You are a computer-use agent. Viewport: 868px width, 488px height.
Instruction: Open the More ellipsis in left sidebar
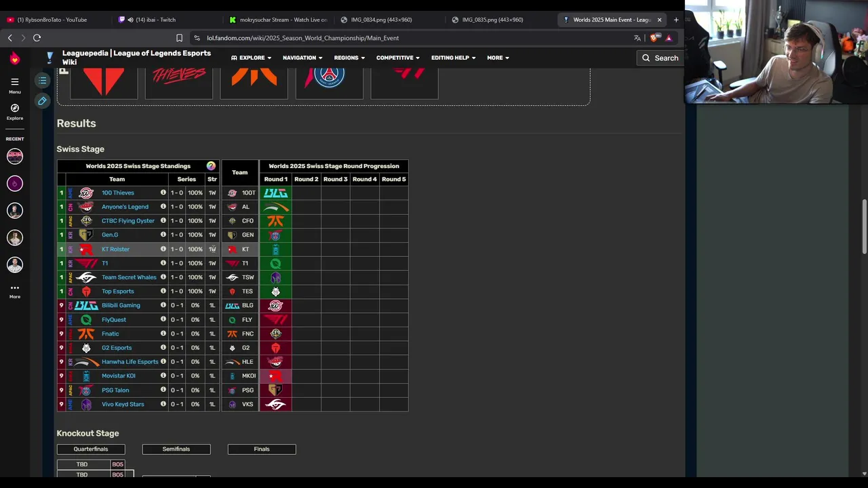click(15, 288)
